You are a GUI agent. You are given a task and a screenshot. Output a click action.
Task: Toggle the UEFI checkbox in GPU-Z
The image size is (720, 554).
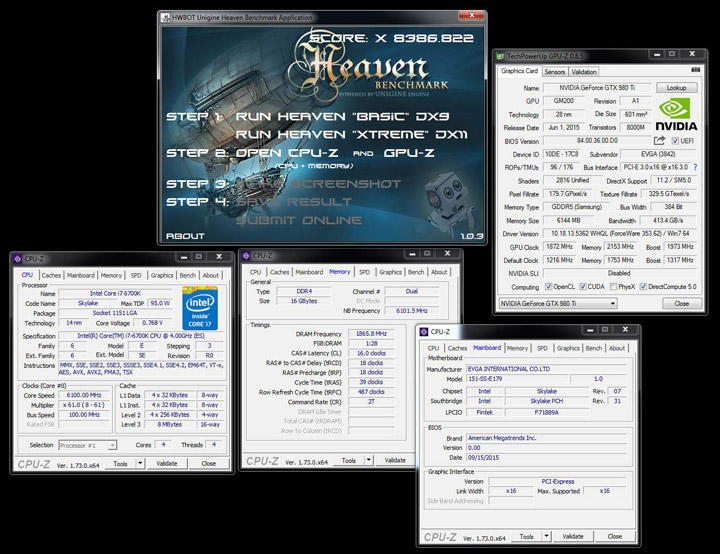(x=675, y=141)
